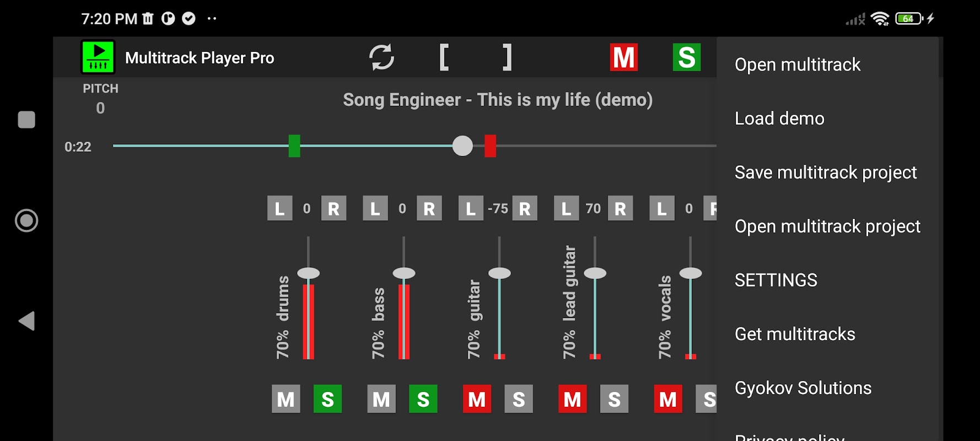The width and height of the screenshot is (980, 441).
Task: Toggle mute on the bass track
Action: point(381,399)
